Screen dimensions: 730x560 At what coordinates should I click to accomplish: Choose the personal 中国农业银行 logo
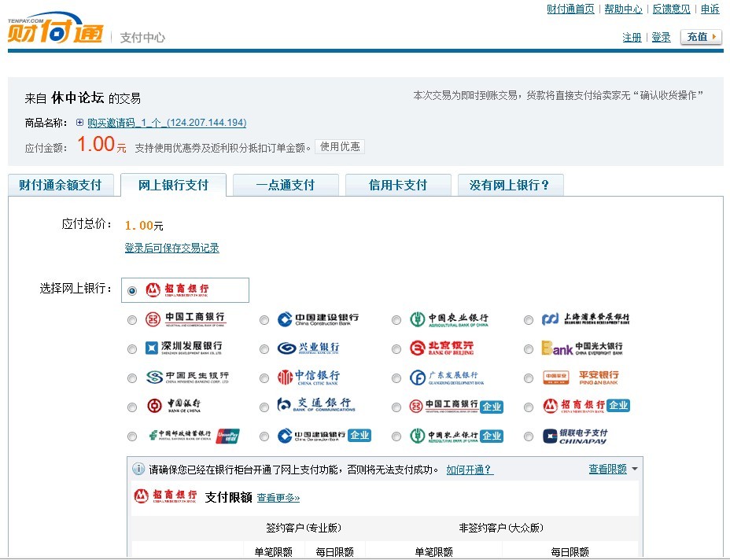click(449, 319)
